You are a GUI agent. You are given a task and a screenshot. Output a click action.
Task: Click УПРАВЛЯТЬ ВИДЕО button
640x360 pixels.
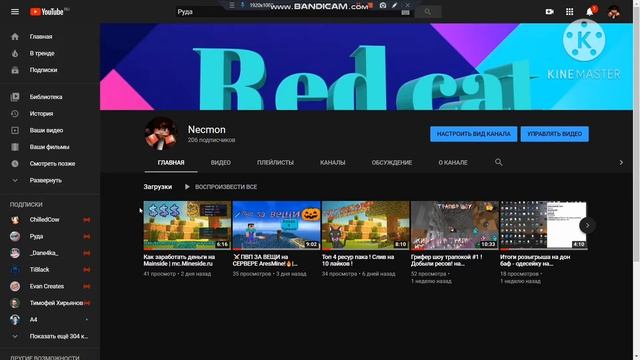click(554, 134)
